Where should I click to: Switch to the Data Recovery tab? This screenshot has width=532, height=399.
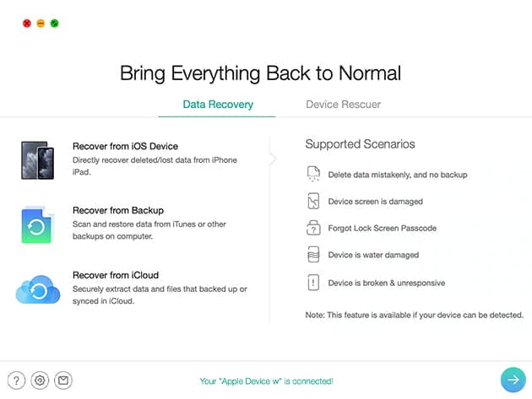216,105
